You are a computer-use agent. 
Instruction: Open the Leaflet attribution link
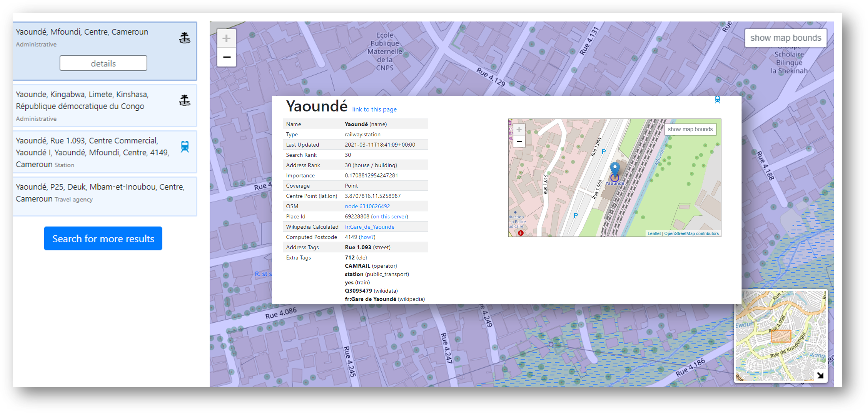coord(654,234)
